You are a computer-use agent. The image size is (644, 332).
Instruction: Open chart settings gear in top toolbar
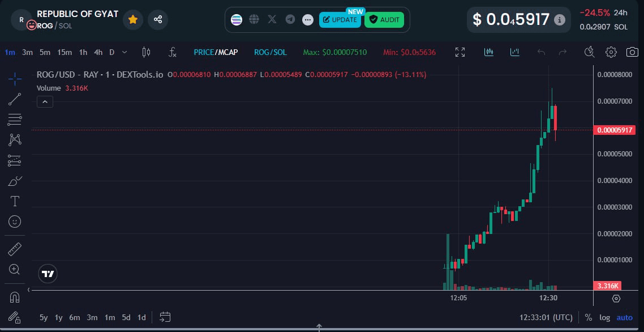611,52
